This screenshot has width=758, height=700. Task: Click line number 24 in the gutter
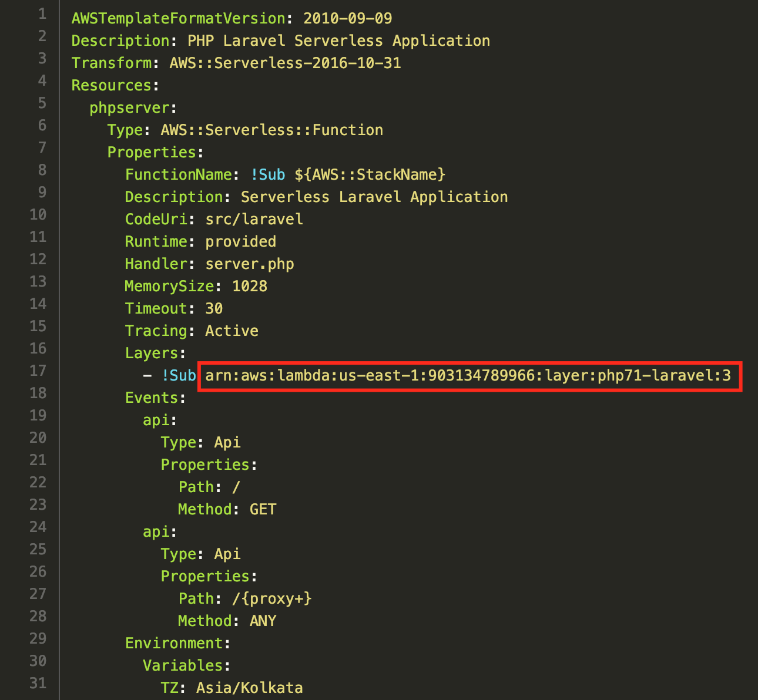click(x=38, y=527)
